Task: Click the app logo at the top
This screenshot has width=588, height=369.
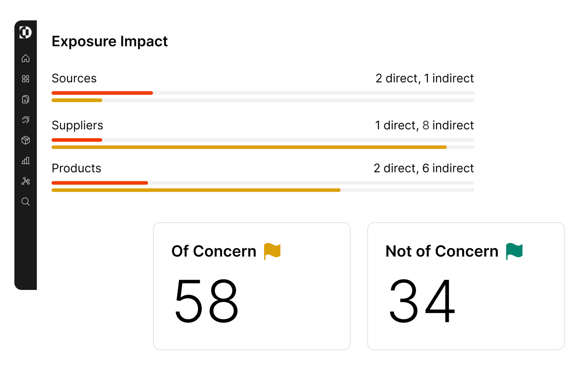Action: 25,33
